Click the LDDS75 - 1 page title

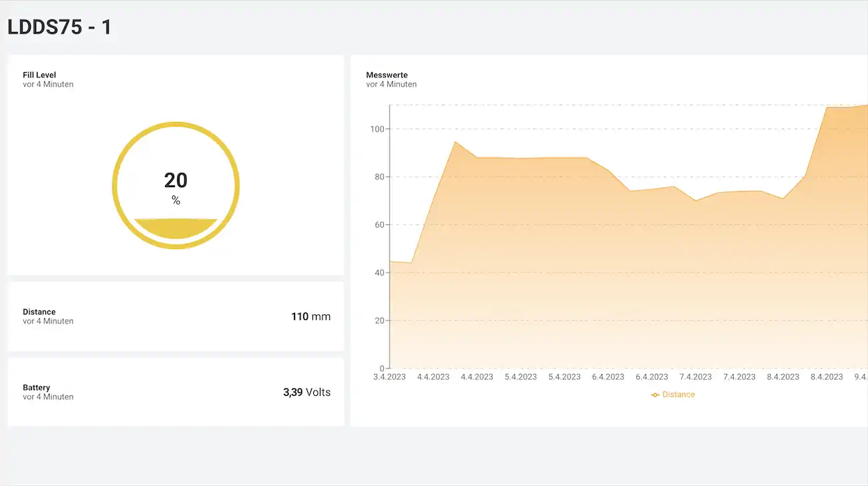(x=59, y=27)
